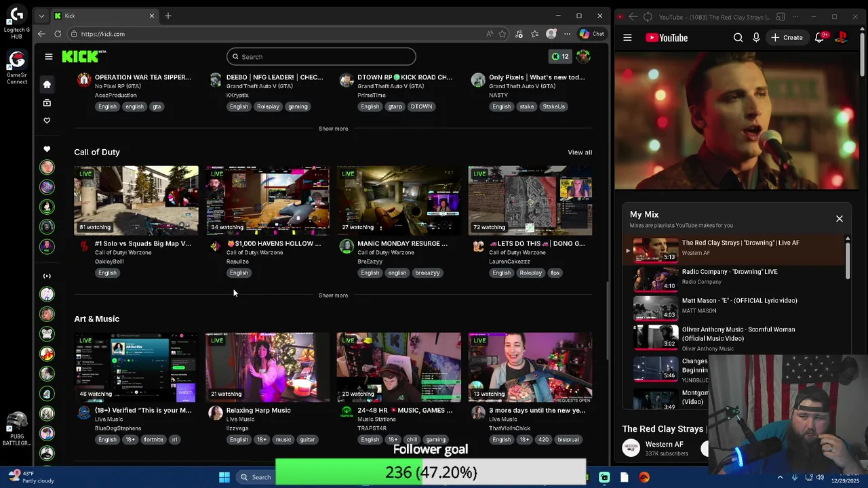Open the EA app taskbar icon
The width and height of the screenshot is (868, 488).
point(644,477)
